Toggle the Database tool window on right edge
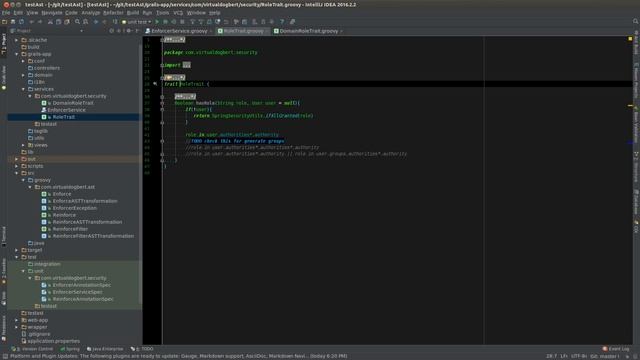The image size is (640, 360). [636, 202]
